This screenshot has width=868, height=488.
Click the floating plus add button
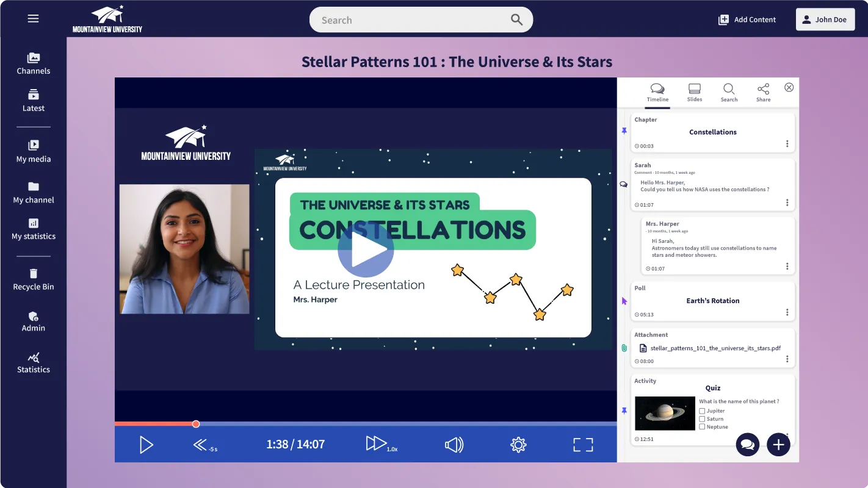(778, 445)
